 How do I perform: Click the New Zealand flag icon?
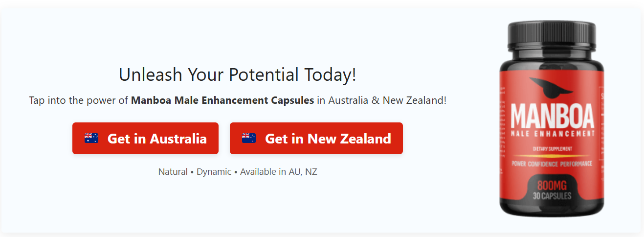(249, 138)
